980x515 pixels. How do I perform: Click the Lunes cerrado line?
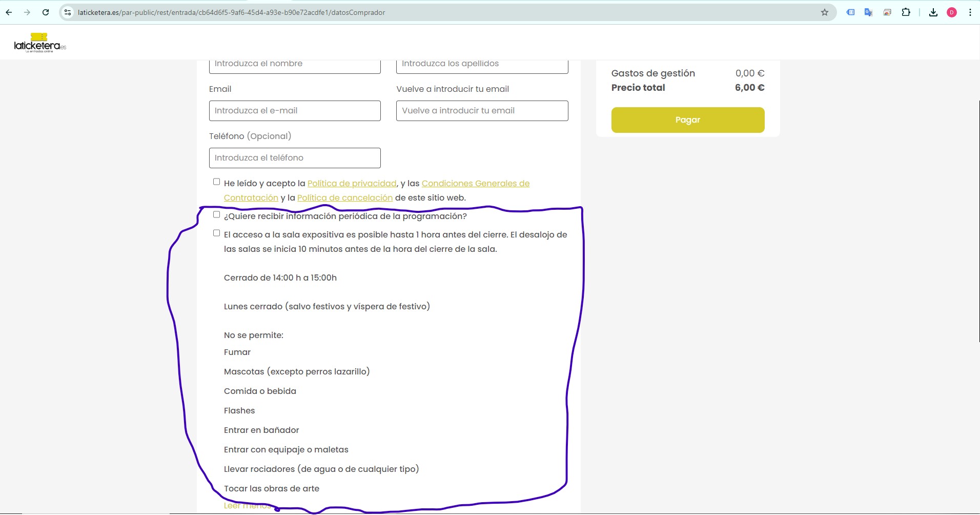point(327,306)
